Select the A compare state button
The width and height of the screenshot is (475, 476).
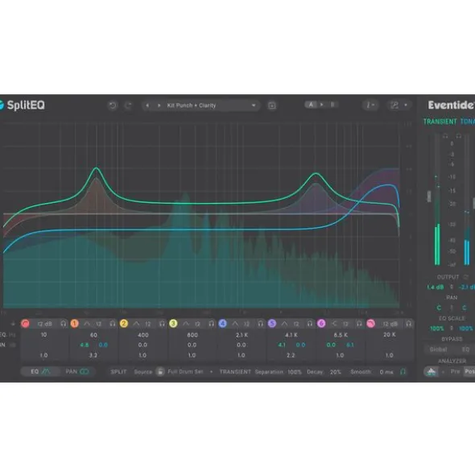tap(311, 105)
